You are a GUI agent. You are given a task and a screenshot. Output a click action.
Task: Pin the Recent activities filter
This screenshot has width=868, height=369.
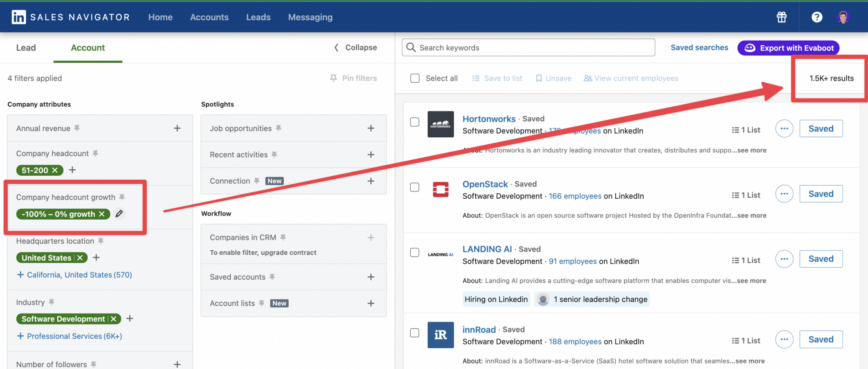[x=274, y=155]
